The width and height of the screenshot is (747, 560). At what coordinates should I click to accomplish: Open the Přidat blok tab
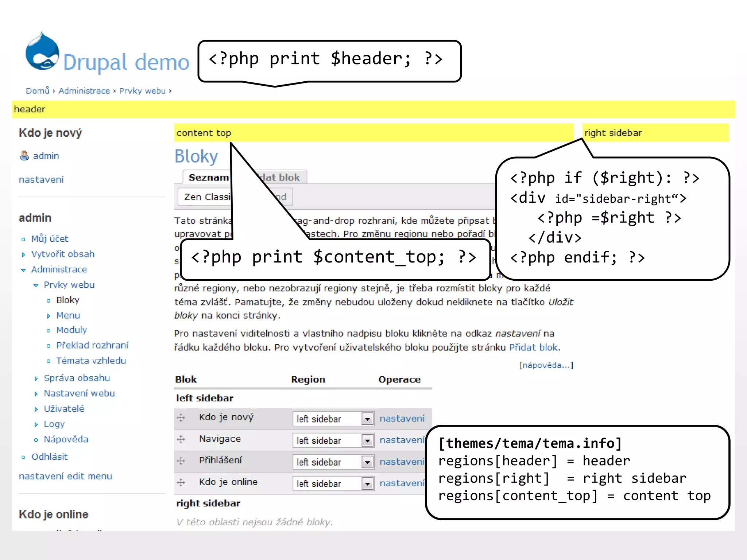tap(280, 178)
